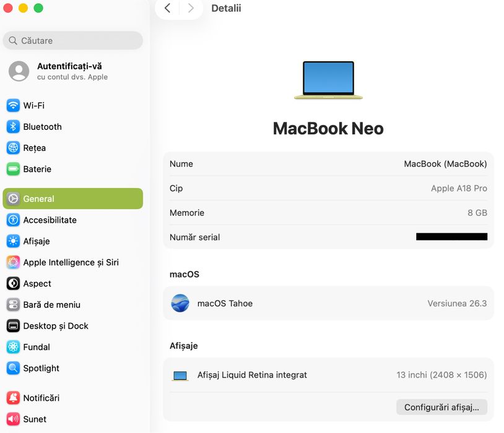
Task: Click the macOS Tahoe row label
Action: click(225, 303)
